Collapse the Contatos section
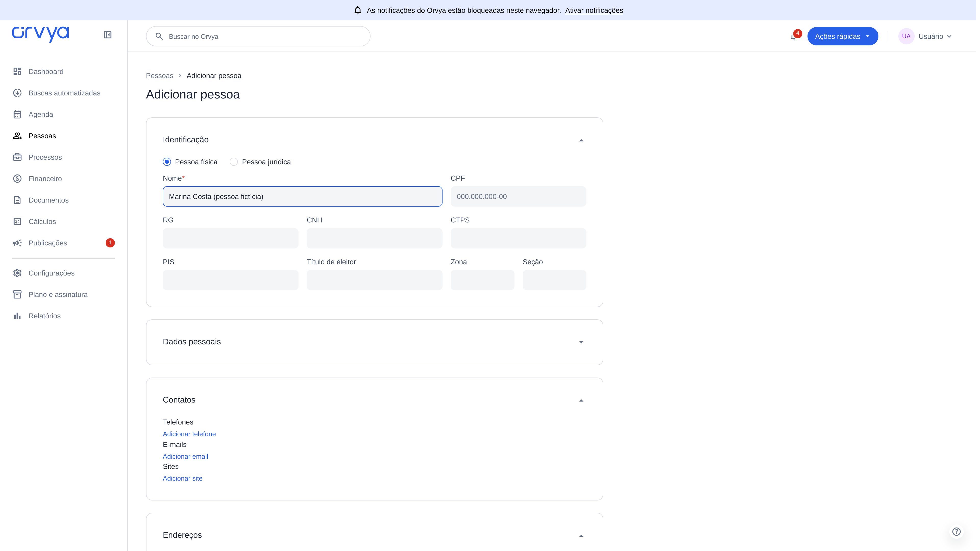The height and width of the screenshot is (551, 980). coord(581,400)
